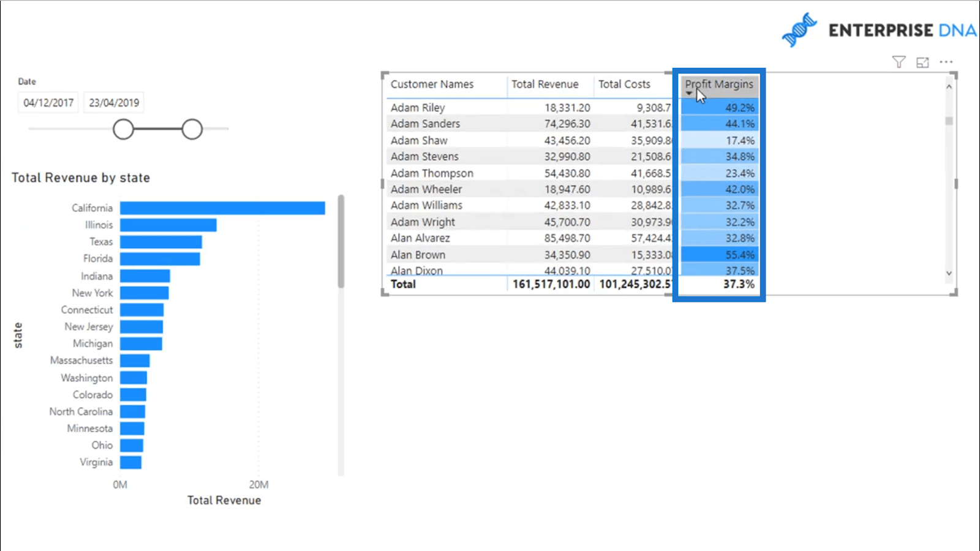Click the Date slicer label
This screenshot has height=551, width=980.
click(x=27, y=81)
